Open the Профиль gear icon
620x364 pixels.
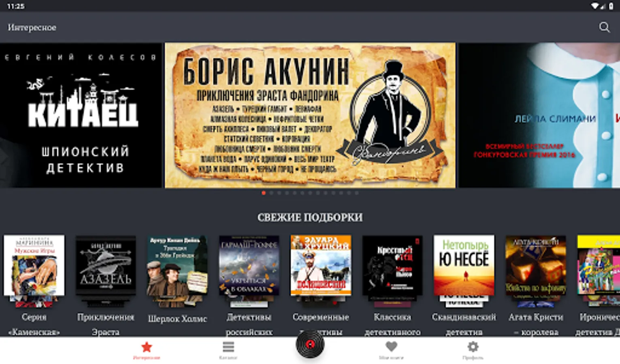coord(473,347)
